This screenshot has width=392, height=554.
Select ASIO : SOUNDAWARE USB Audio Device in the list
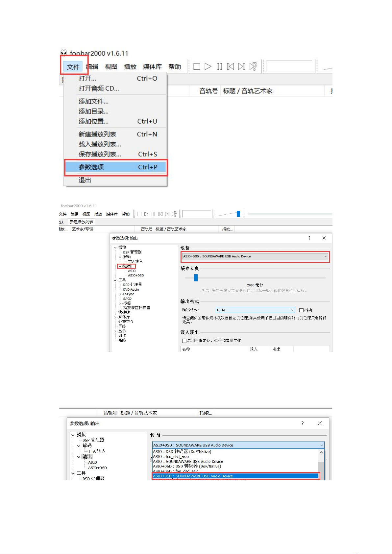tap(235, 462)
